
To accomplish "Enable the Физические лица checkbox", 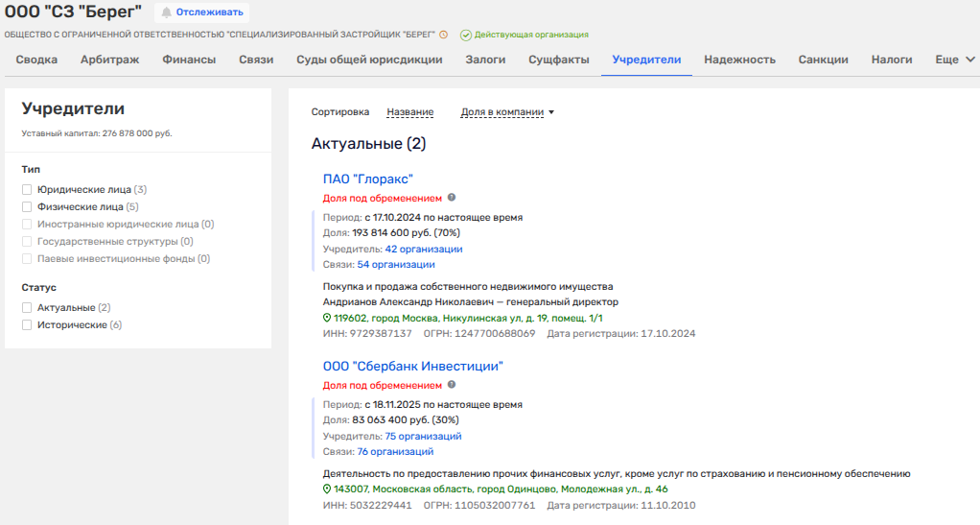I will tap(28, 206).
